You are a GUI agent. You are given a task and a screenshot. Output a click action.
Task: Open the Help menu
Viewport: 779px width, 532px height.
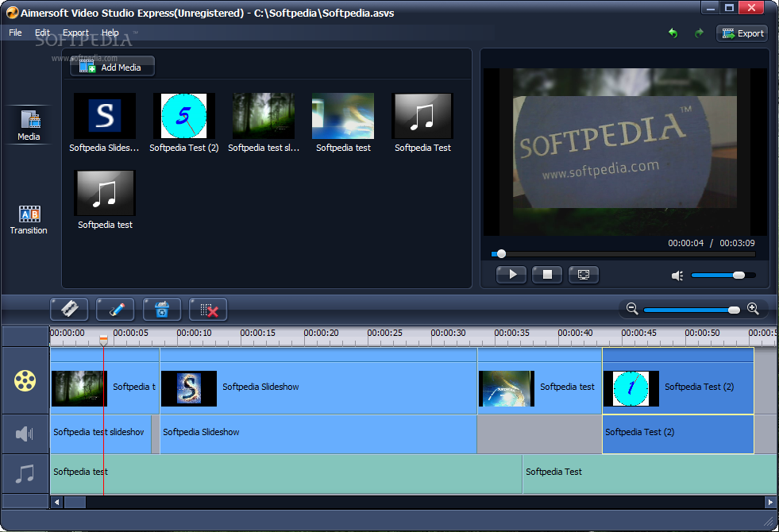[110, 33]
